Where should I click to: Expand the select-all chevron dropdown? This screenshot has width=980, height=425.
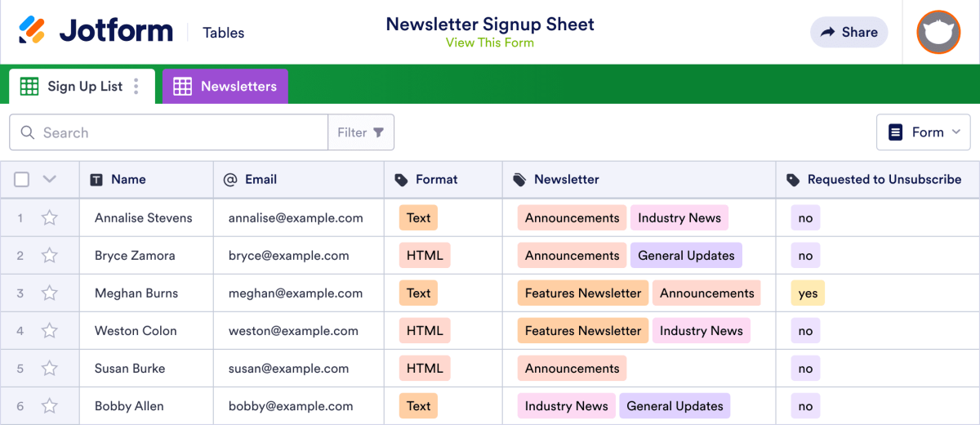49,179
